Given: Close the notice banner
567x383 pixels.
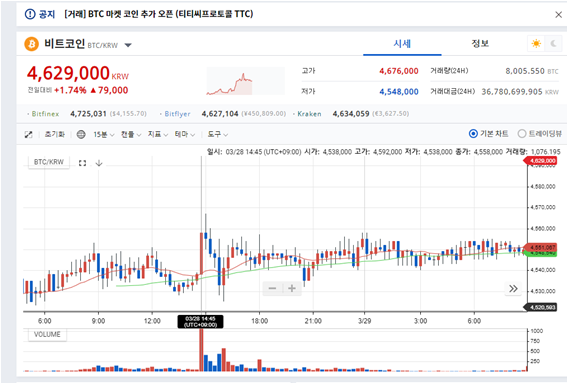Looking at the screenshot, I should [558, 14].
